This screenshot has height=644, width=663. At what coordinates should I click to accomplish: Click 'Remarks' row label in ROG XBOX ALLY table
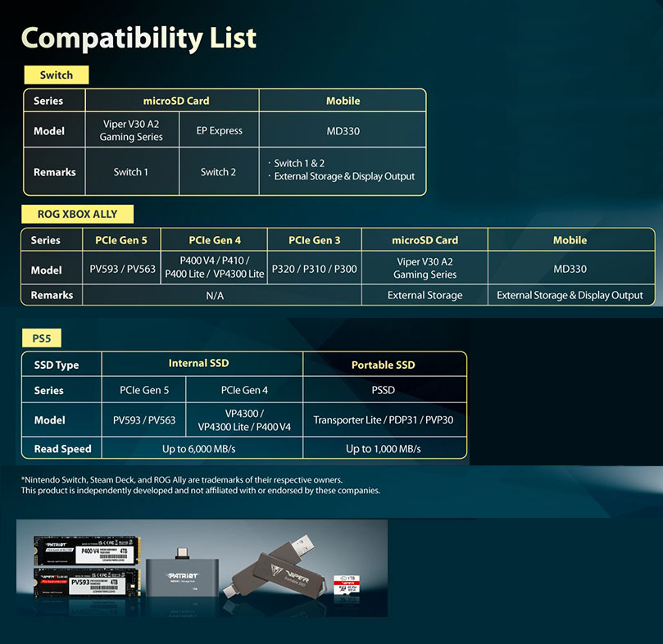tap(52, 295)
